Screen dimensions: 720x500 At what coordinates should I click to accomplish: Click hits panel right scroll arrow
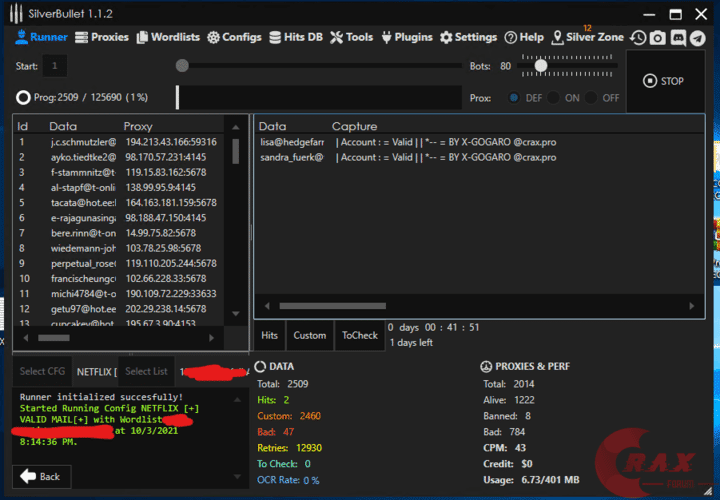click(692, 306)
